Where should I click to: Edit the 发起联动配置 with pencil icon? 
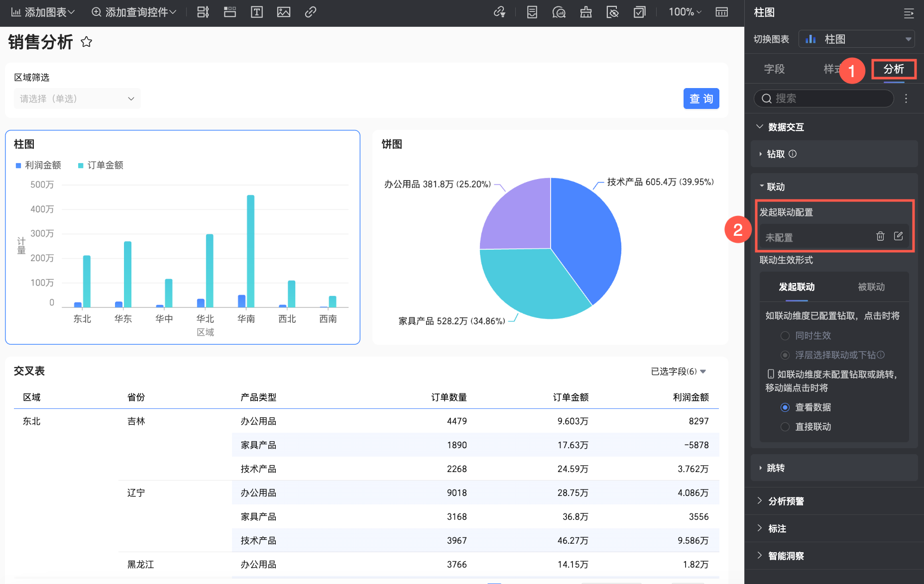[898, 236]
